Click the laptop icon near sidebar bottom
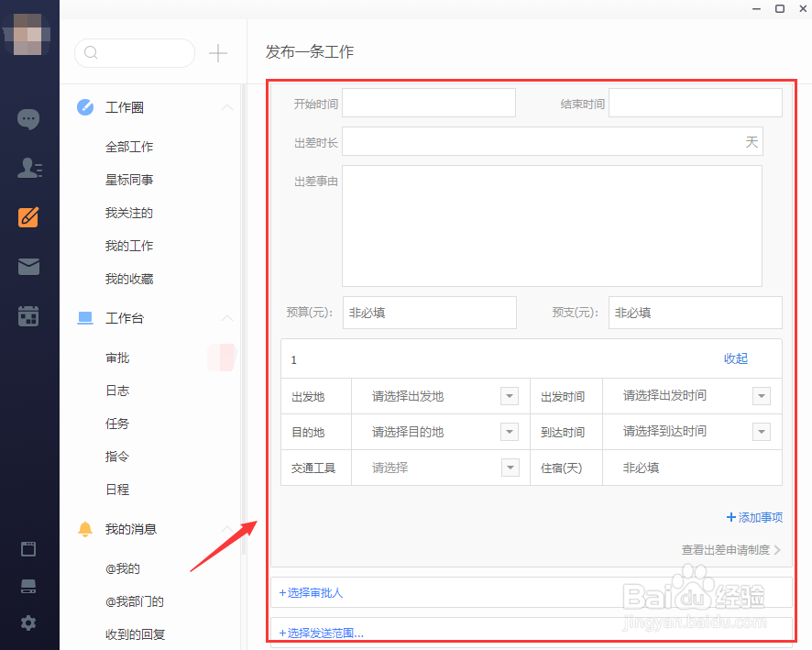 coord(28,586)
